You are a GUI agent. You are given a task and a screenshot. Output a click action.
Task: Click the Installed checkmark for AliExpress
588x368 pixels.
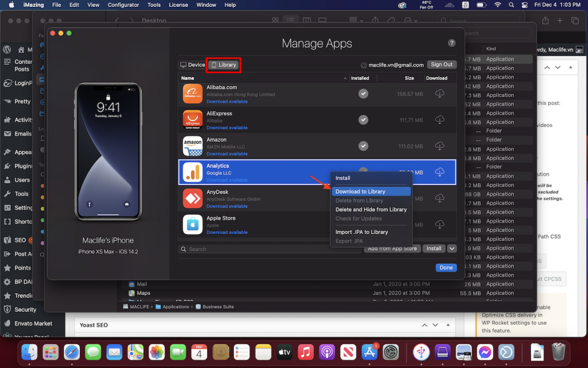[363, 120]
